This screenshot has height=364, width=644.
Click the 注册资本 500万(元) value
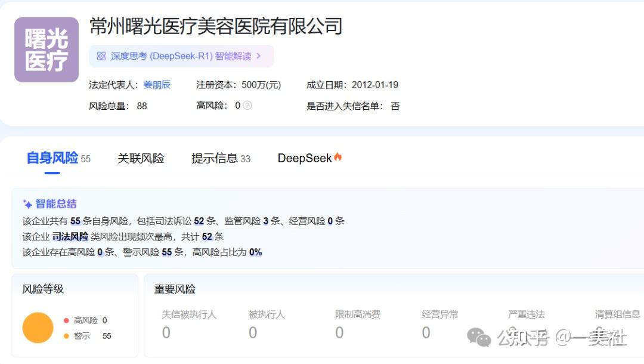pyautogui.click(x=261, y=85)
